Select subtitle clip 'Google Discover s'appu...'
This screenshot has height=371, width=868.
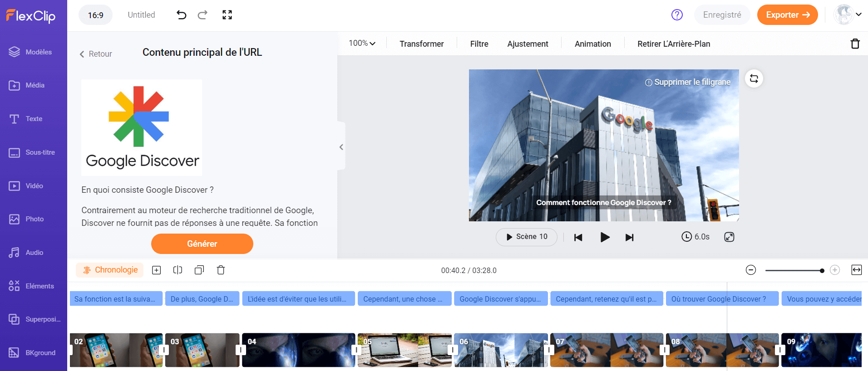[x=501, y=299]
